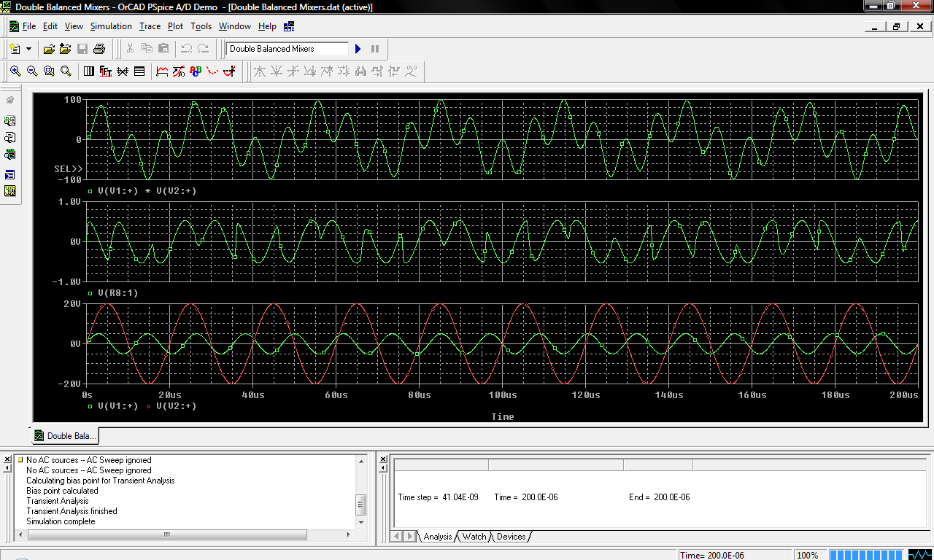Viewport: 934px width, 560px height.
Task: Open the Trace menu
Action: (150, 26)
